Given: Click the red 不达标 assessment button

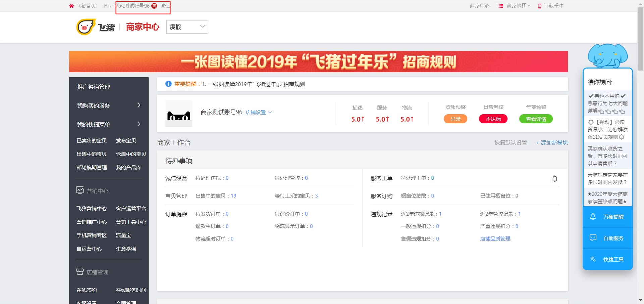Looking at the screenshot, I should tap(493, 119).
